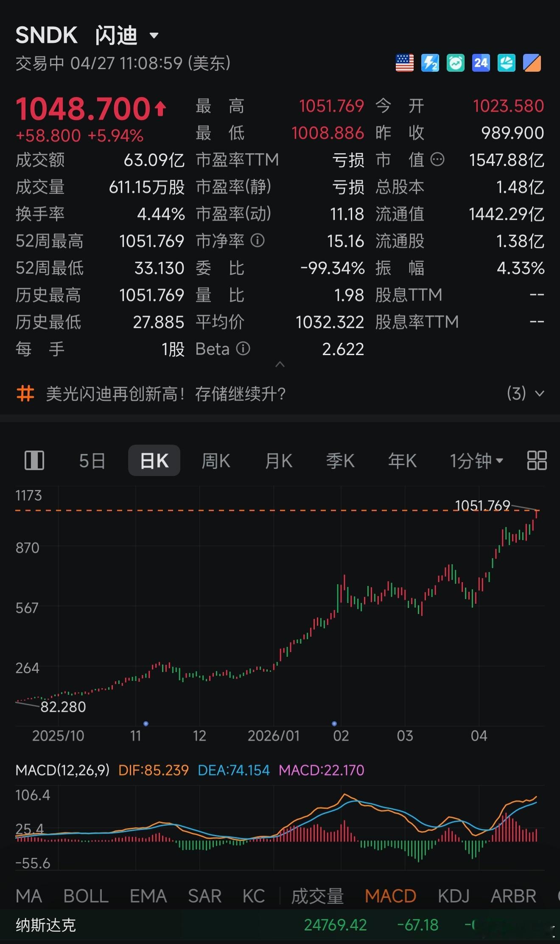Tap the 2026/01 date axis label
560x944 pixels.
pyautogui.click(x=274, y=735)
